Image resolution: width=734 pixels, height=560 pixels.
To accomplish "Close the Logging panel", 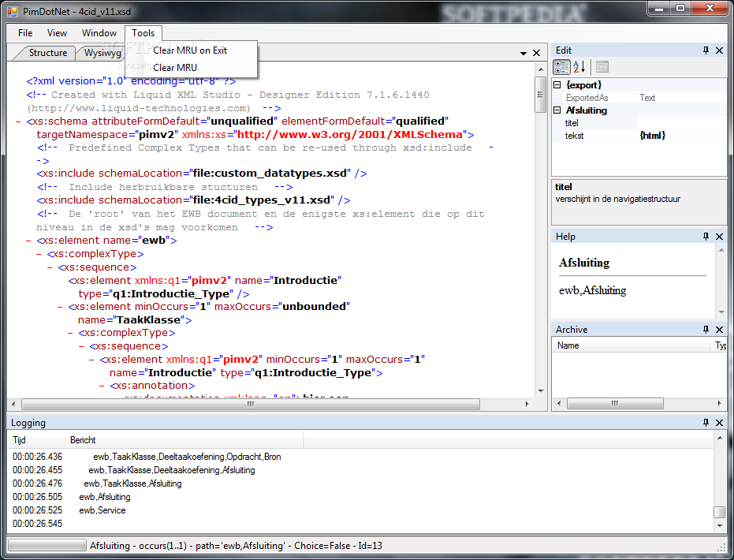I will pos(720,423).
